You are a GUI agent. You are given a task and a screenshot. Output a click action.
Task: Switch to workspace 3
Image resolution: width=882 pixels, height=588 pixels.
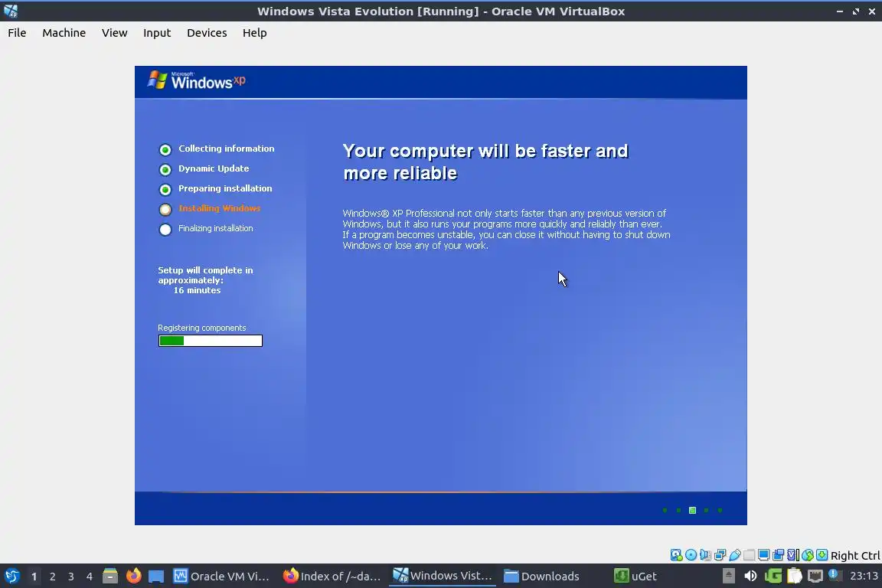pos(71,577)
